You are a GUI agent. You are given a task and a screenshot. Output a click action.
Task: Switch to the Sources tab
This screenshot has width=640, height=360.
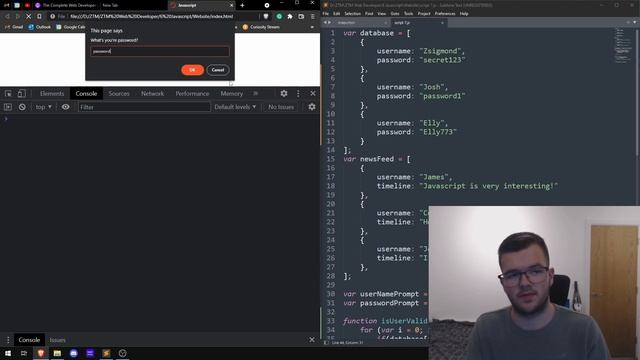click(x=119, y=93)
